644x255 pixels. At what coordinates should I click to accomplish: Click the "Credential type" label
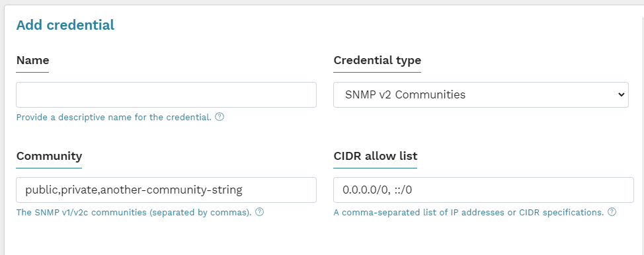click(377, 60)
